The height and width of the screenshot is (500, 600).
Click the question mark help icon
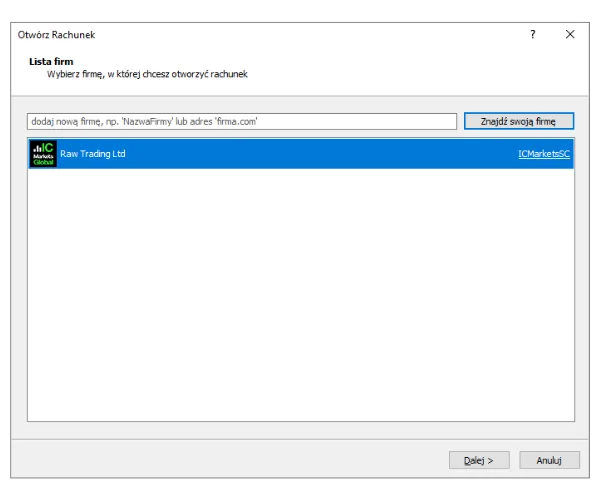coord(532,34)
